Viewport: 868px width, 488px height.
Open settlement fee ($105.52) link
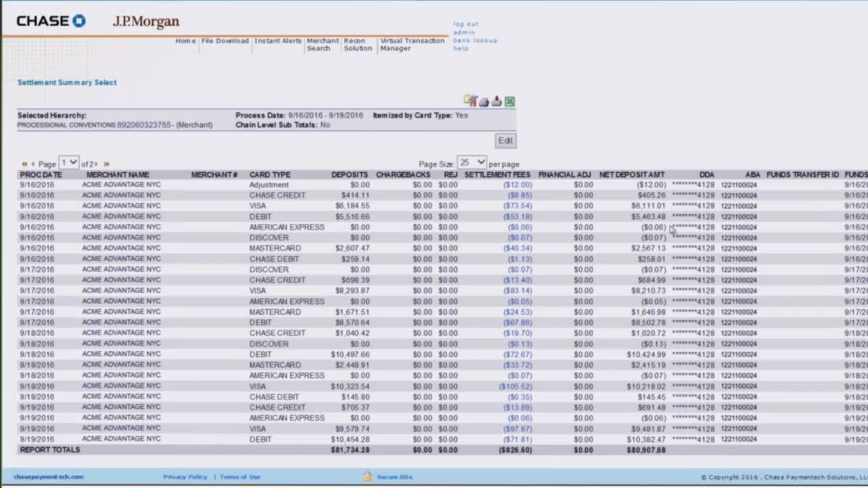tap(515, 386)
